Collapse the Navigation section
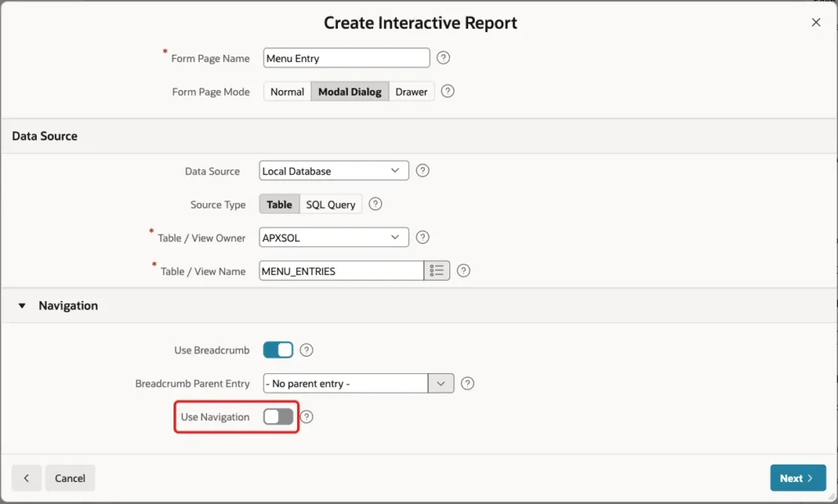Image resolution: width=838 pixels, height=504 pixels. pos(22,306)
